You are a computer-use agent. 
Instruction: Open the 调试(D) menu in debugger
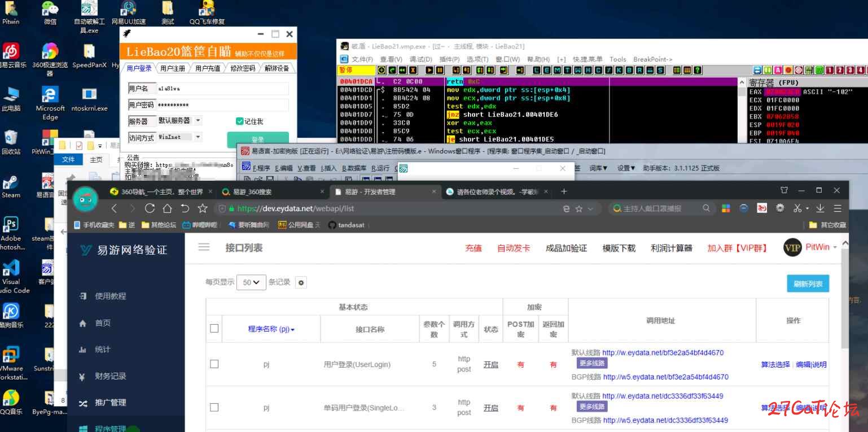tap(420, 59)
